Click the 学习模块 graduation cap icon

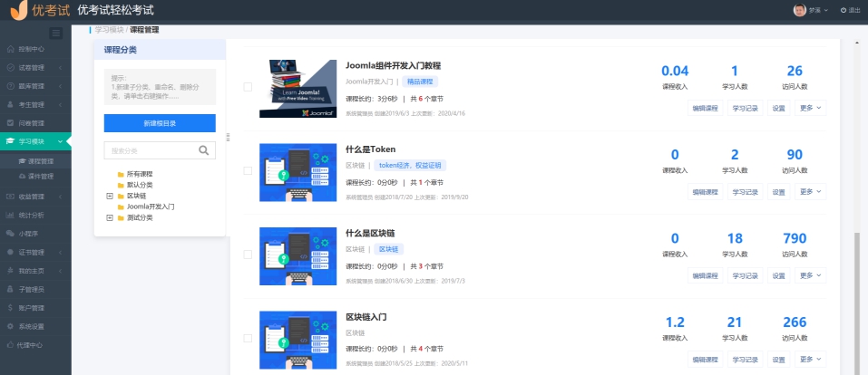click(10, 141)
